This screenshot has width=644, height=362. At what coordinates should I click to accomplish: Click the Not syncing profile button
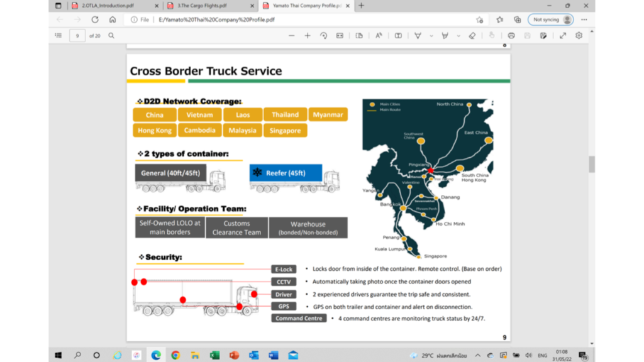click(551, 19)
